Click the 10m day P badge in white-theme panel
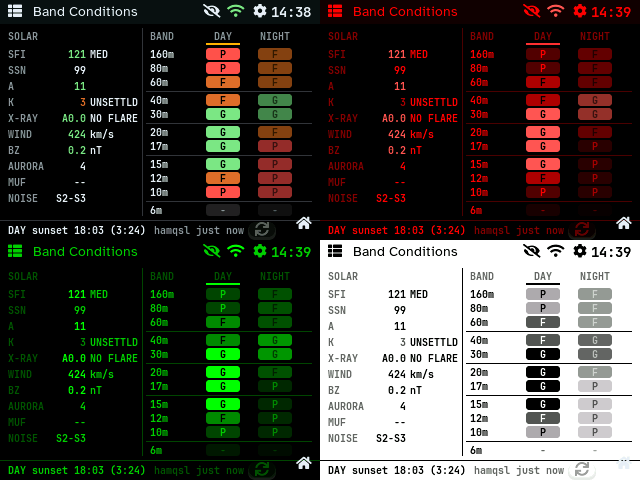Screen dimensions: 640x480 [543, 432]
